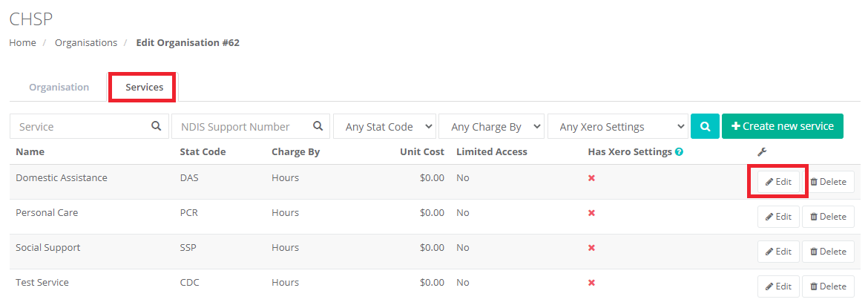Create new service

pyautogui.click(x=782, y=126)
